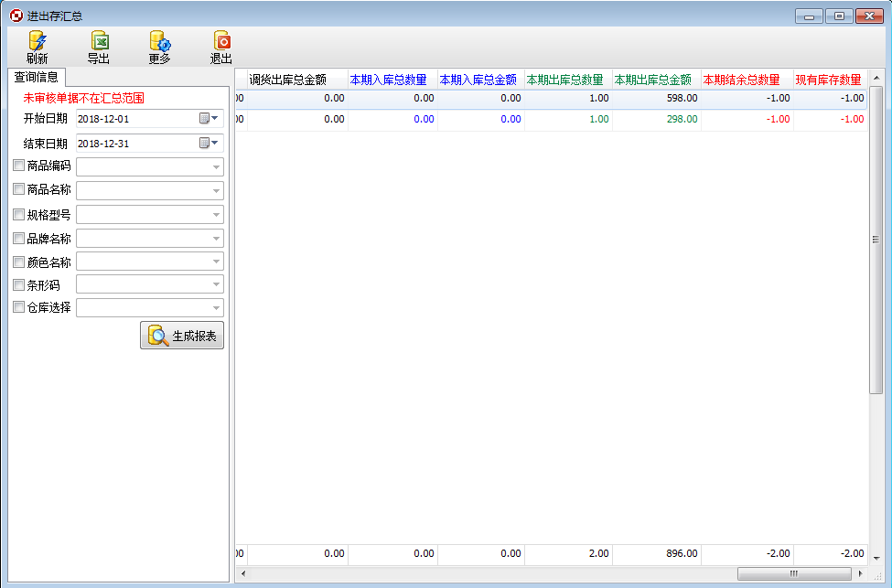
Task: Click the vertical scrollbar up arrow
Action: [x=876, y=78]
